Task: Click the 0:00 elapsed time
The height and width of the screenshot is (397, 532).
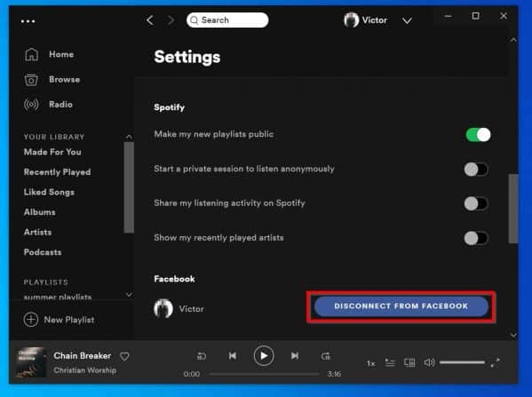Action: click(192, 374)
